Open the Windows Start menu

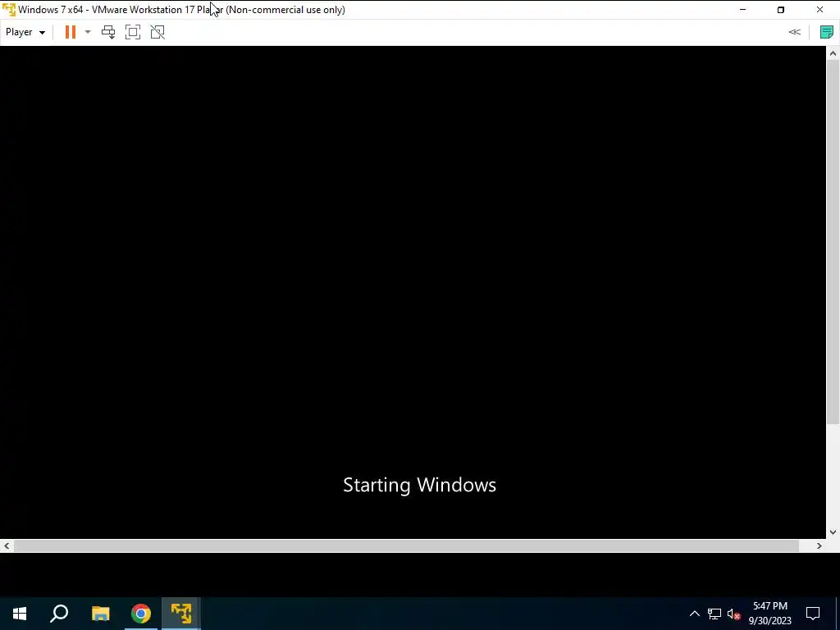point(20,614)
